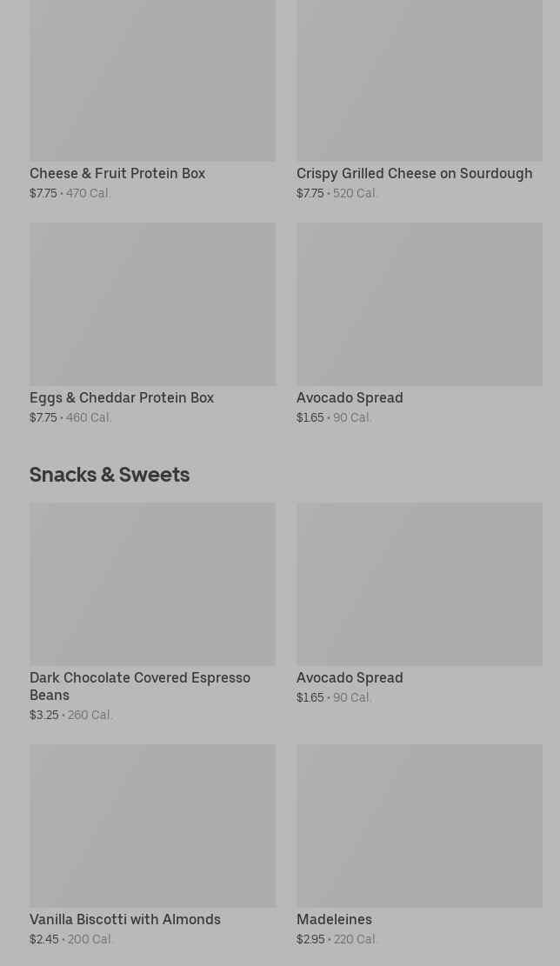
Task: Open Eggs & Cheddar Protein Box title
Action: (x=122, y=397)
